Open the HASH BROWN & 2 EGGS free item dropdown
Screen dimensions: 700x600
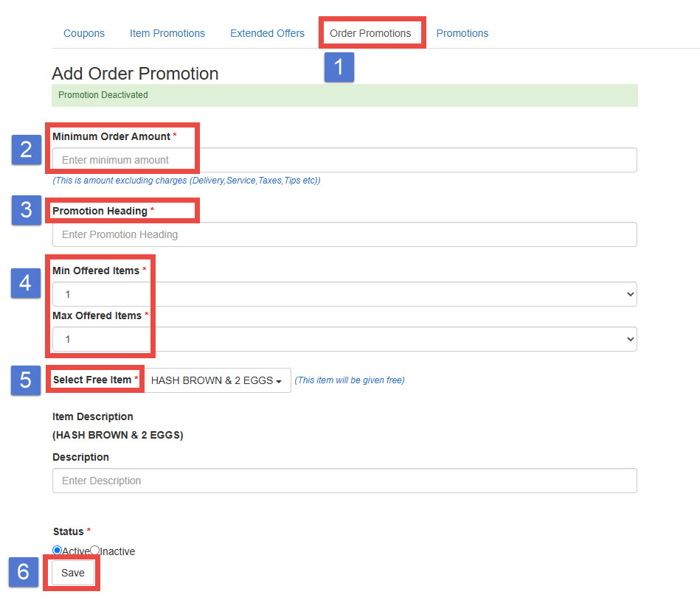coord(217,380)
